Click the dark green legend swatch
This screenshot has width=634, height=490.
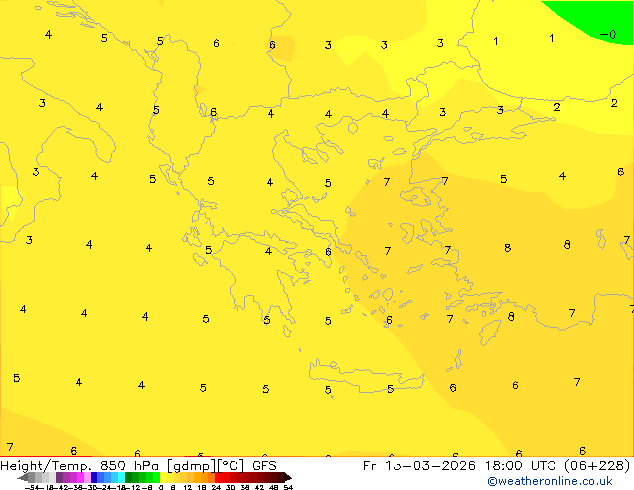[129, 477]
